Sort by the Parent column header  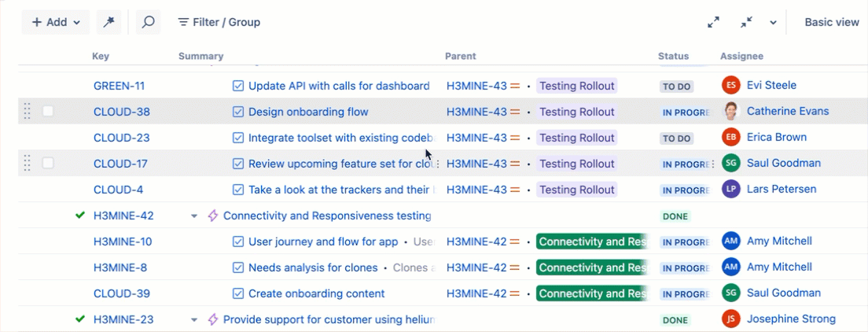pyautogui.click(x=461, y=56)
